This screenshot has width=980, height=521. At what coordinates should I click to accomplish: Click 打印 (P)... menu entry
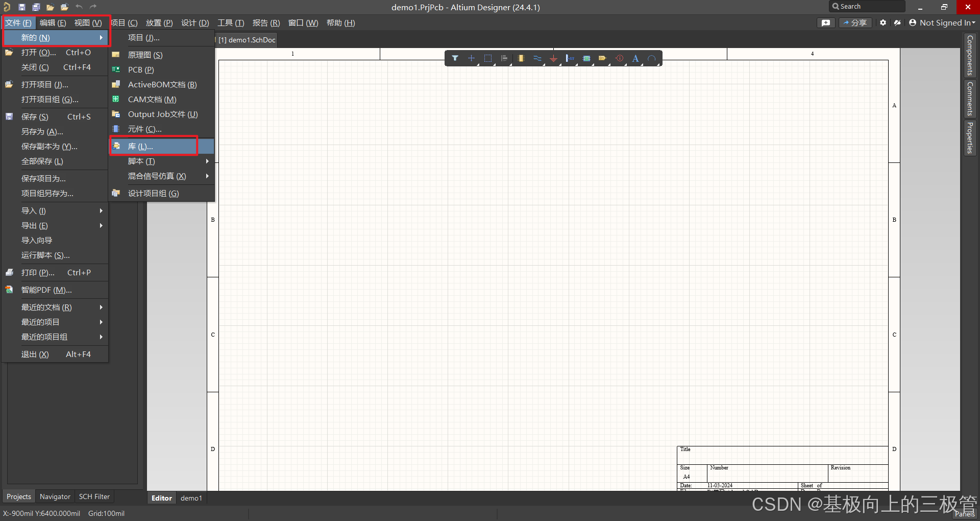pos(55,272)
